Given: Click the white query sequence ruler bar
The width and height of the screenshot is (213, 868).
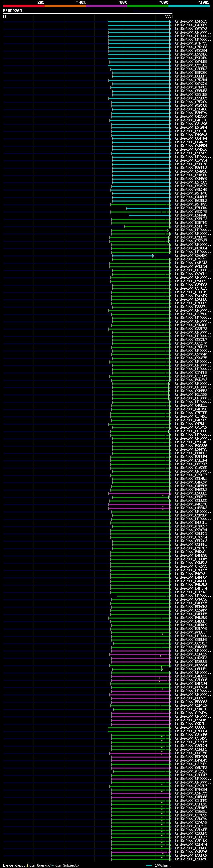Looking at the screenshot, I should point(88,14).
